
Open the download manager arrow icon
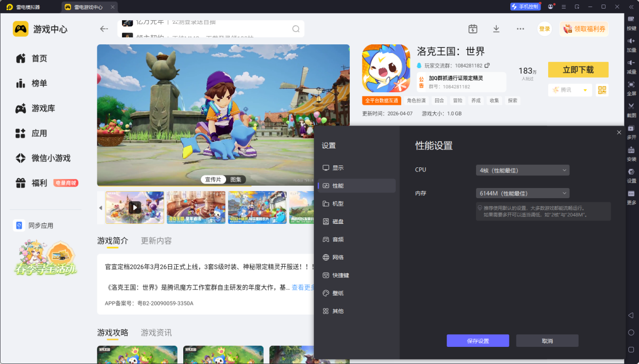[496, 29]
